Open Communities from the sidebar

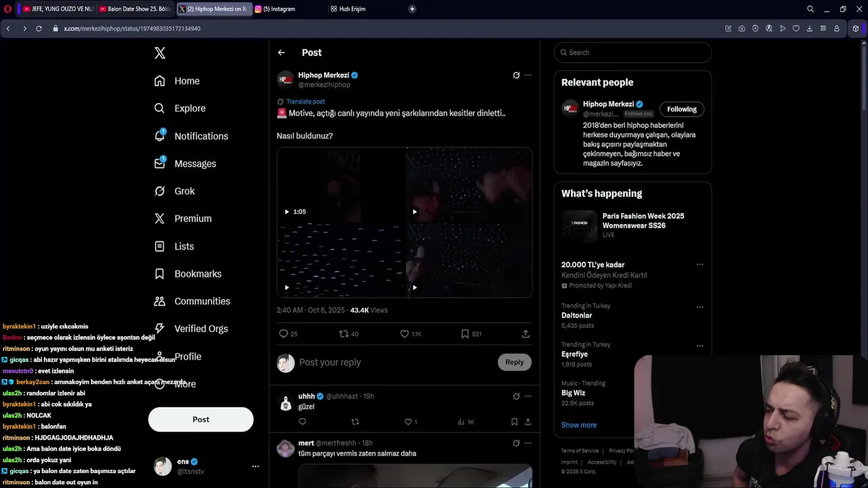[x=192, y=301]
